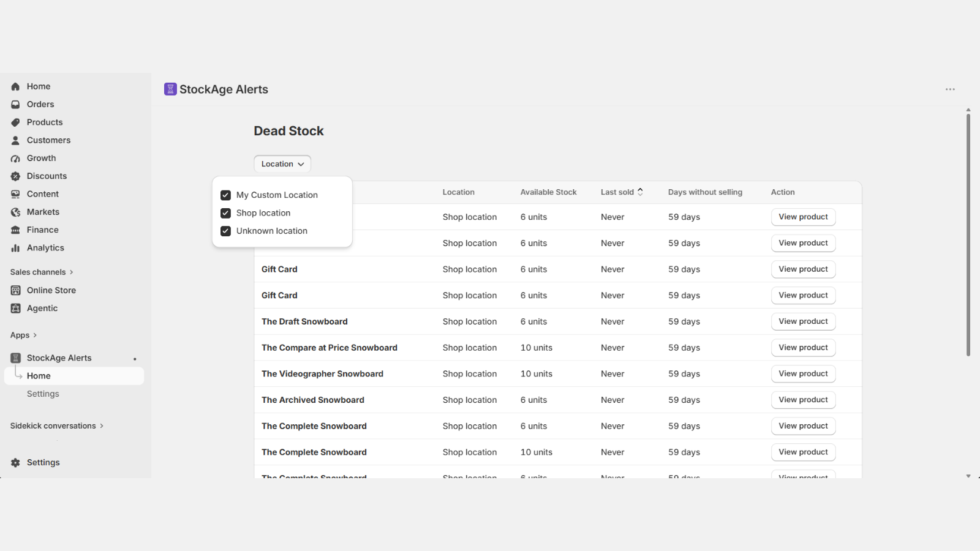This screenshot has height=551, width=980.
Task: Click the Online Store storefront icon
Action: (15, 290)
